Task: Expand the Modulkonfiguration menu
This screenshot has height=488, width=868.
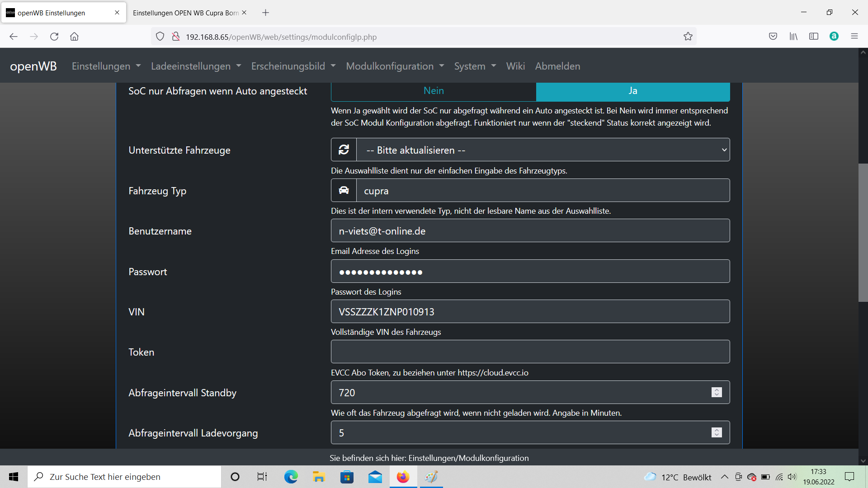Action: tap(395, 66)
